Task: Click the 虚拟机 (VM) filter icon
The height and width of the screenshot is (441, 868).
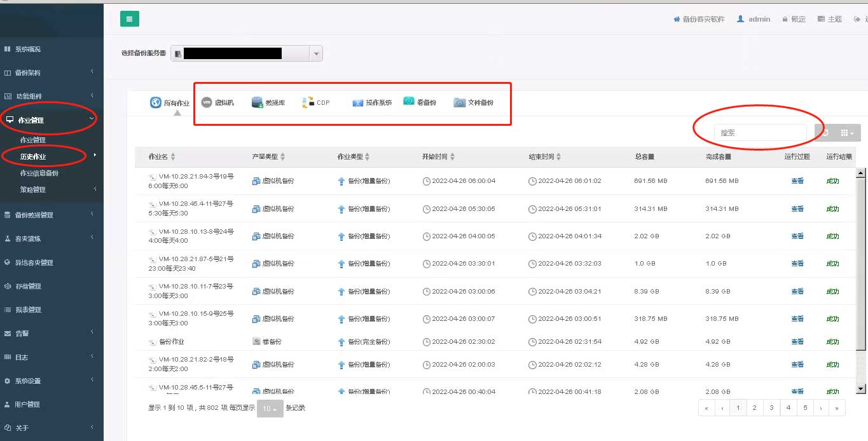Action: click(x=207, y=102)
